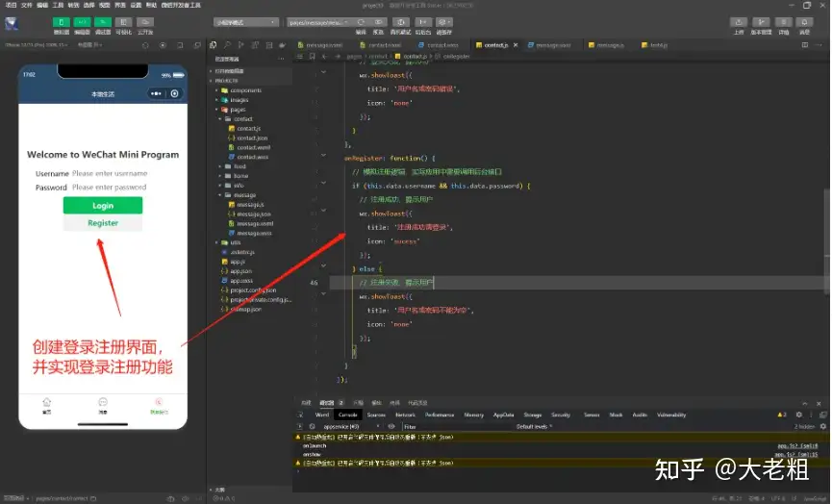Open the WeChat DevTools menu
Screen dimensions: 832x504
(181, 5)
